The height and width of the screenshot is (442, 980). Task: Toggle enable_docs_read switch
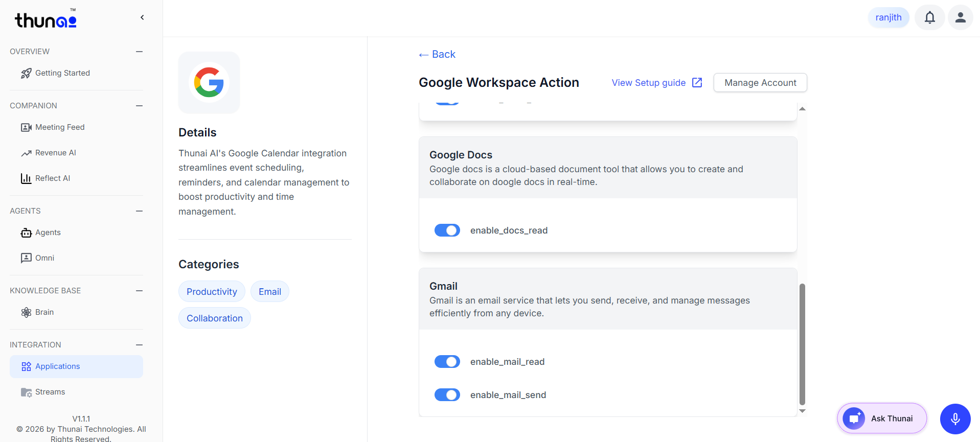(447, 230)
